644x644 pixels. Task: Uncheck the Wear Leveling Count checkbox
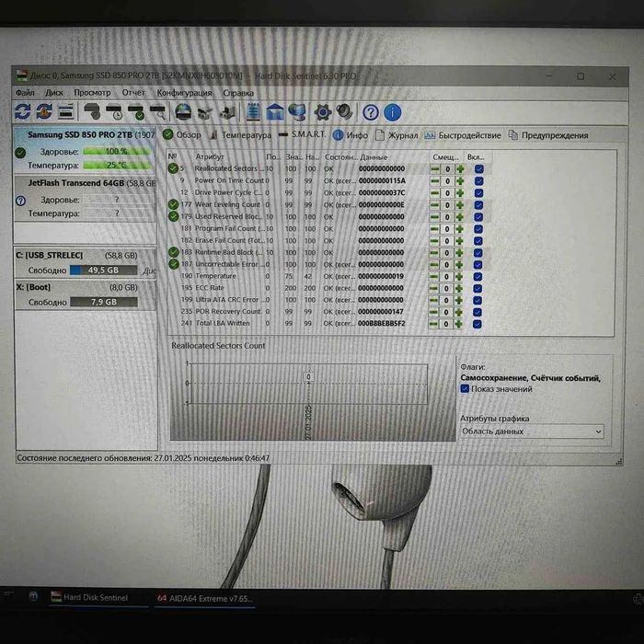coord(478,205)
